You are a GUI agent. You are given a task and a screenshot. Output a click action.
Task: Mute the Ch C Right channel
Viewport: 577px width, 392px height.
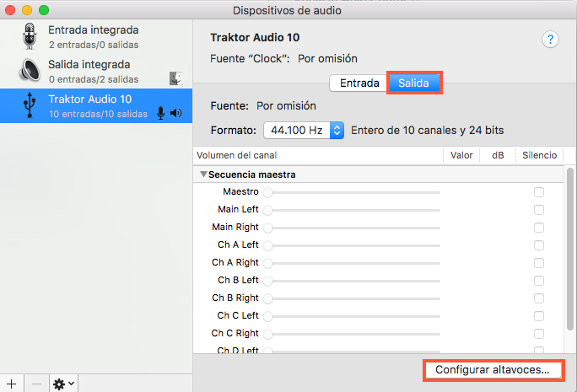[x=539, y=334]
